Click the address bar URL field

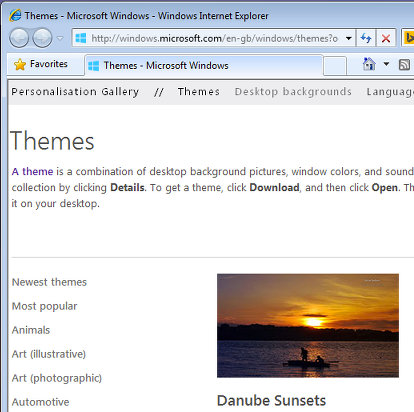coord(214,38)
